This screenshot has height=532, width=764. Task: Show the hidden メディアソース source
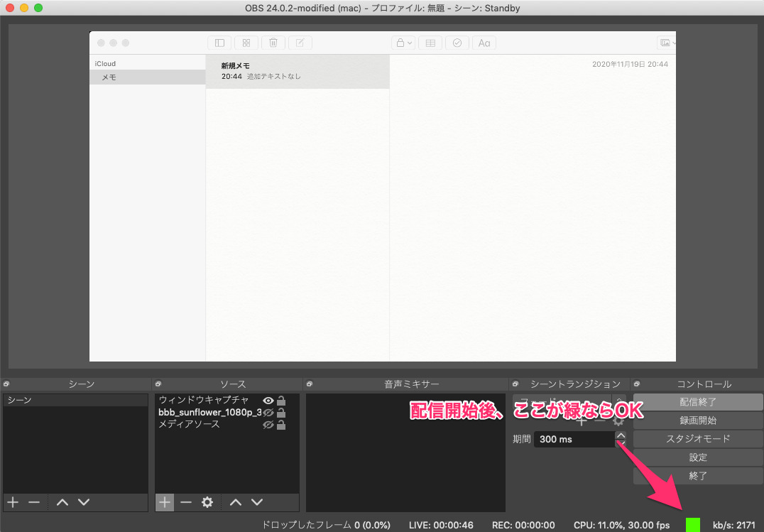pos(268,425)
